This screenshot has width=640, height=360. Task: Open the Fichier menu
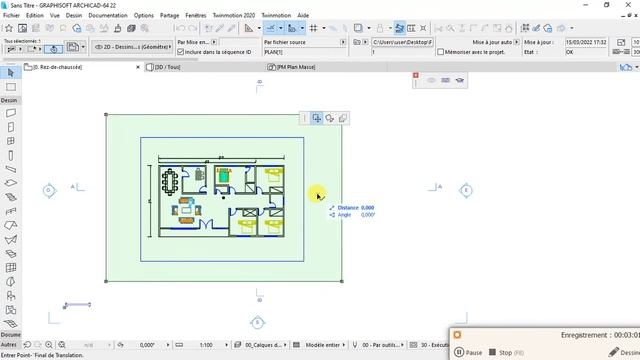pyautogui.click(x=11, y=15)
